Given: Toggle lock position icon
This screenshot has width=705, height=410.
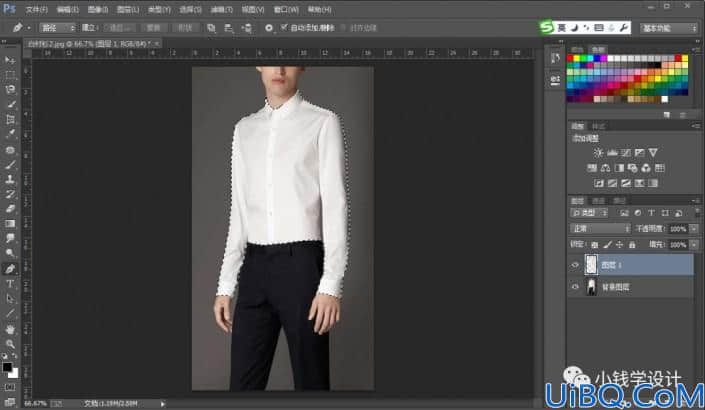Looking at the screenshot, I should 620,245.
